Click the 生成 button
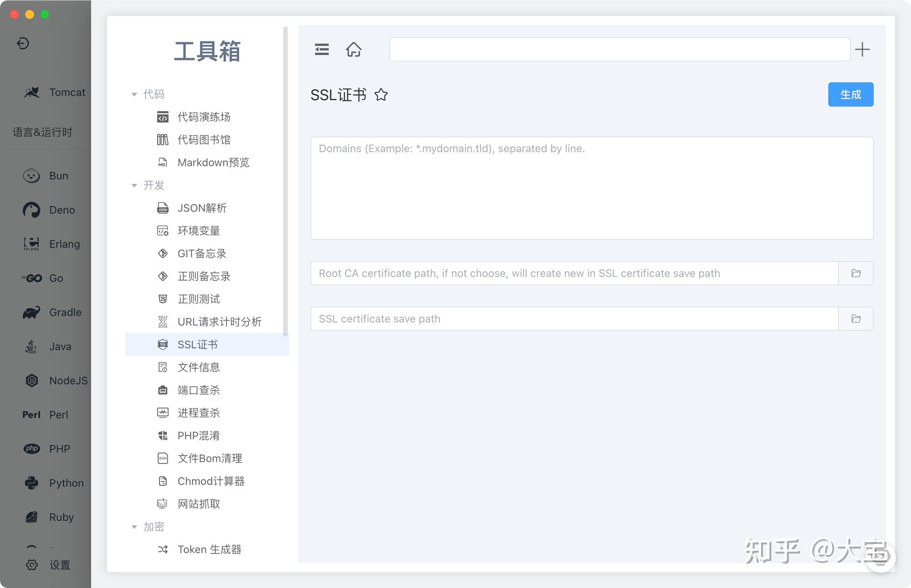Image resolution: width=911 pixels, height=588 pixels. pos(851,94)
